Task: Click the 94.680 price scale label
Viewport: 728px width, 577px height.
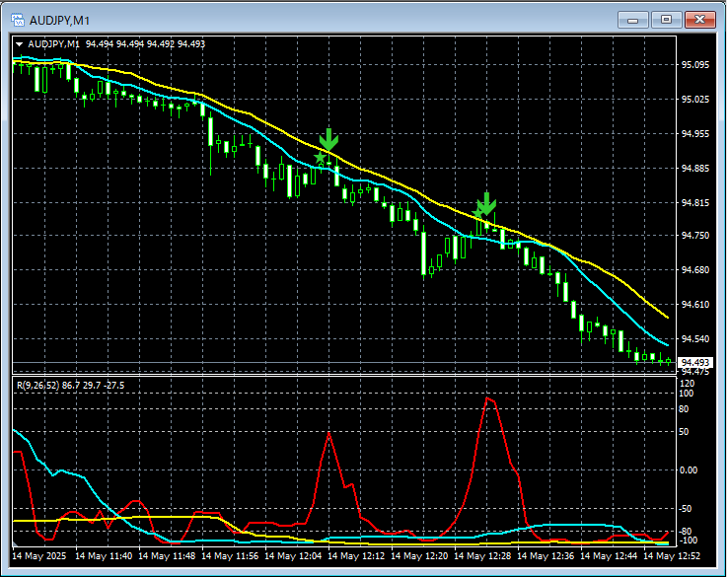Action: [695, 269]
